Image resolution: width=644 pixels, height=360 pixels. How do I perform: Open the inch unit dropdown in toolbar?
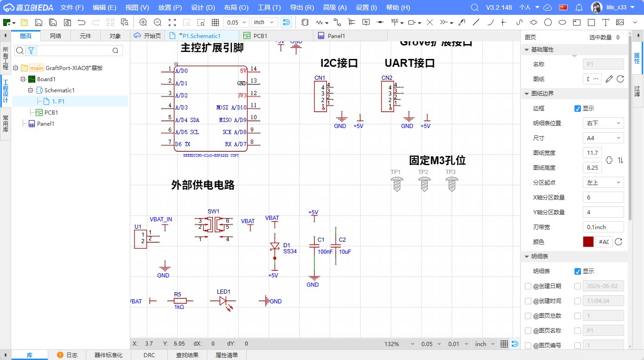[x=265, y=22]
